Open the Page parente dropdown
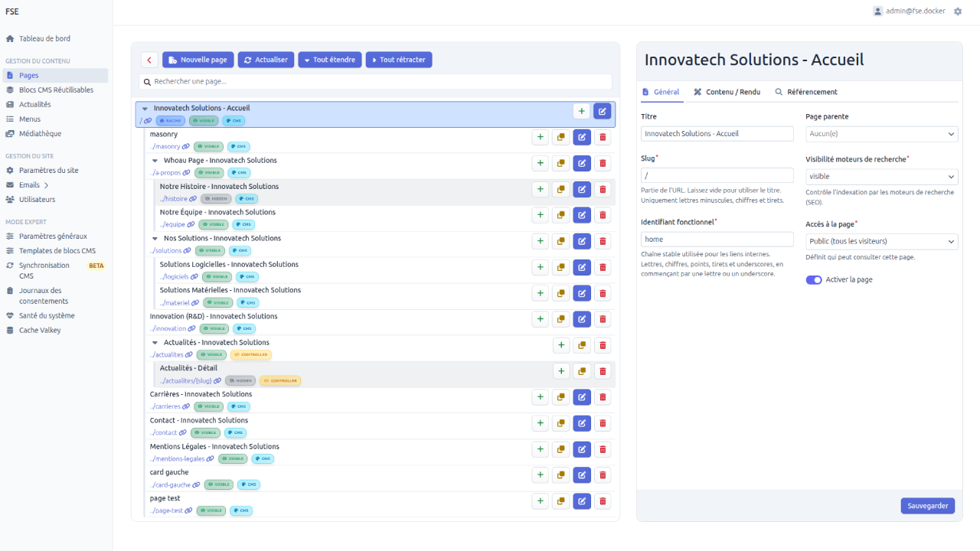Image resolution: width=980 pixels, height=551 pixels. (x=882, y=134)
